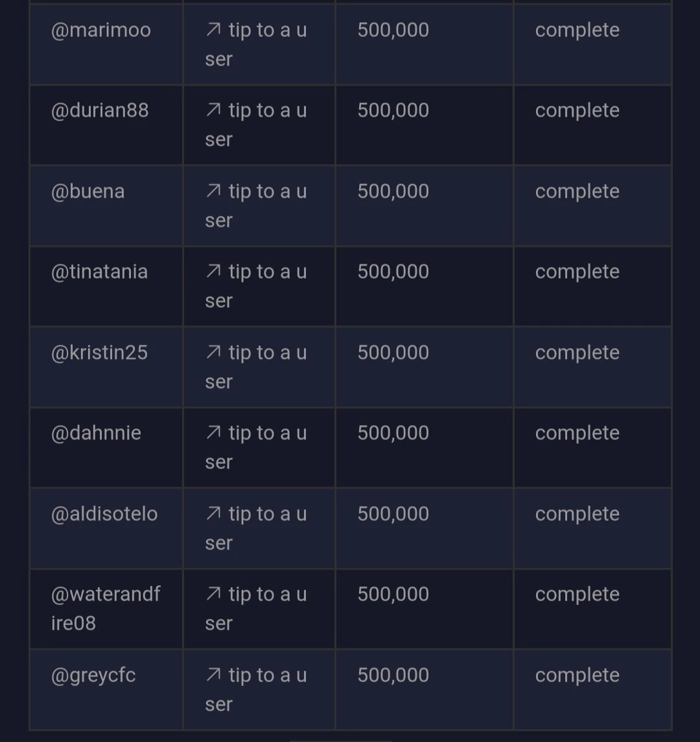Click the arrow icon in the tinatania row
Image resolution: width=700 pixels, height=742 pixels.
tap(213, 272)
